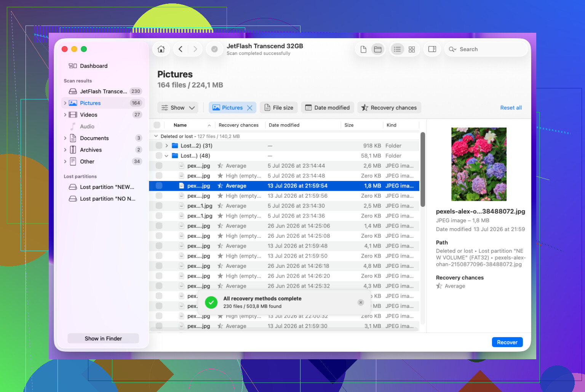
Task: Switch to the folder view icon
Action: coord(377,49)
